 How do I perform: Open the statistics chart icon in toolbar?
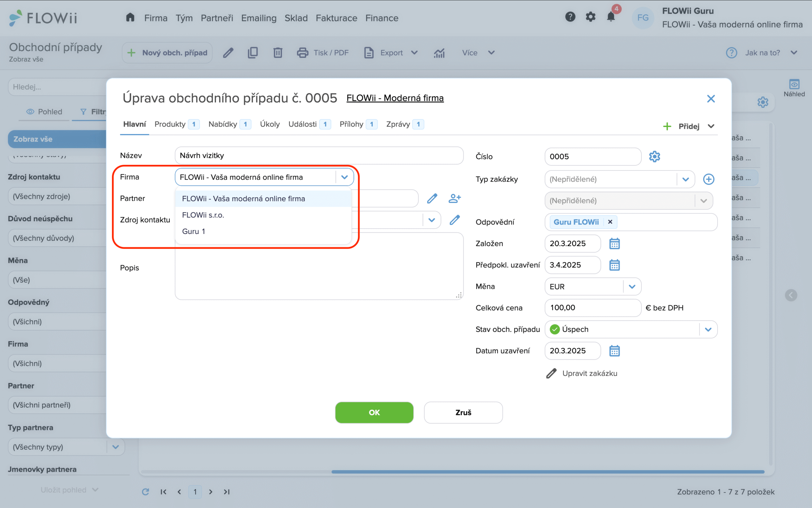[x=439, y=53]
